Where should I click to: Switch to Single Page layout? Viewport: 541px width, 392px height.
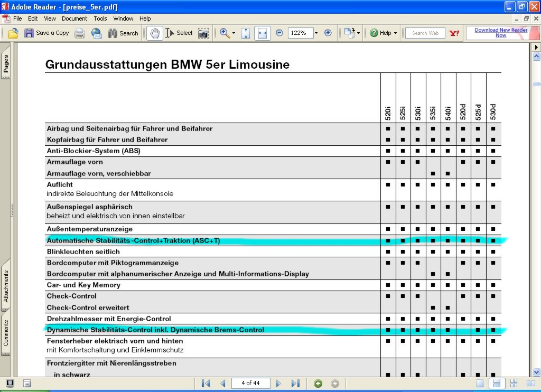pyautogui.click(x=480, y=384)
